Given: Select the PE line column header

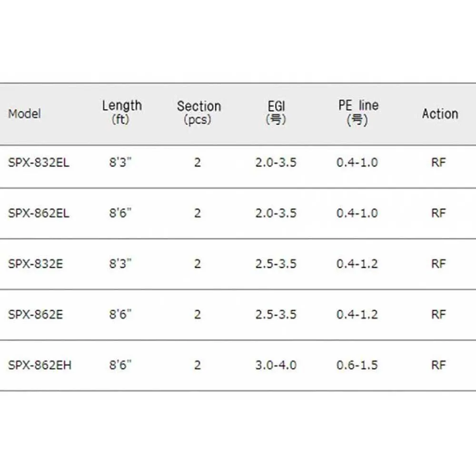Looking at the screenshot, I should [x=358, y=112].
